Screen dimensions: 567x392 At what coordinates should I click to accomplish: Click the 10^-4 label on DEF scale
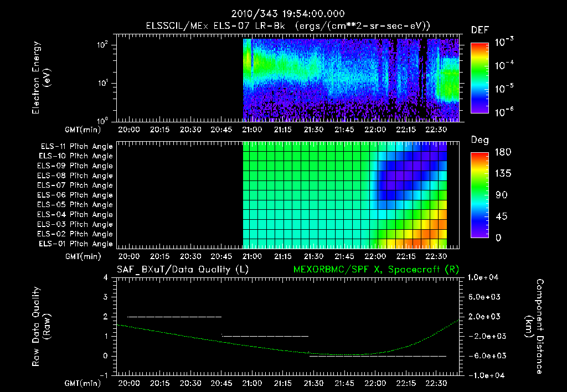[x=504, y=65]
